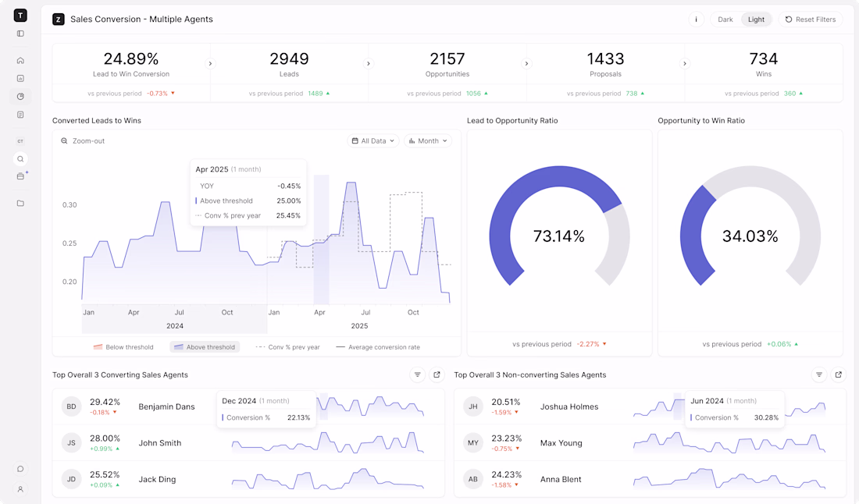
Task: Click the CT badge in sidebar
Action: (20, 141)
